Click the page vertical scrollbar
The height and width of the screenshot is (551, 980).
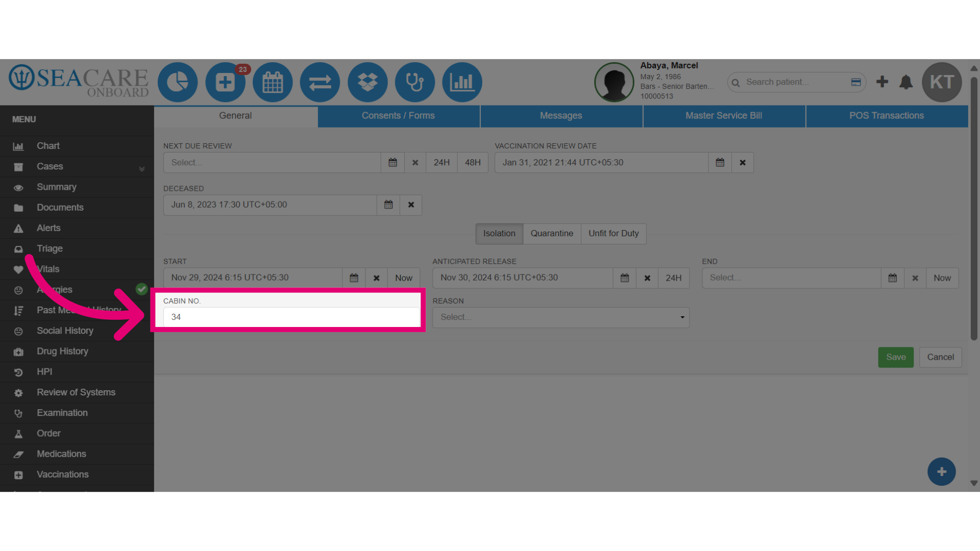point(974,209)
